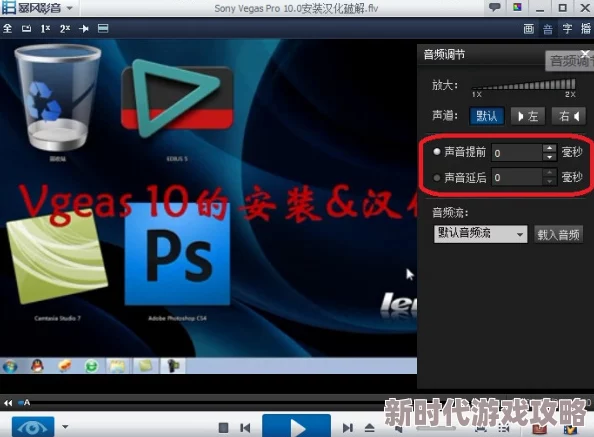Click the stop playback button
Viewport: 594px width, 437px height.
[x=224, y=428]
